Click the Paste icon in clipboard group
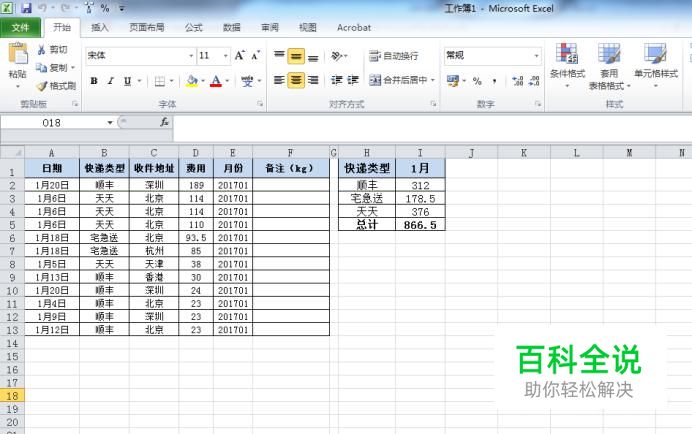 18,54
